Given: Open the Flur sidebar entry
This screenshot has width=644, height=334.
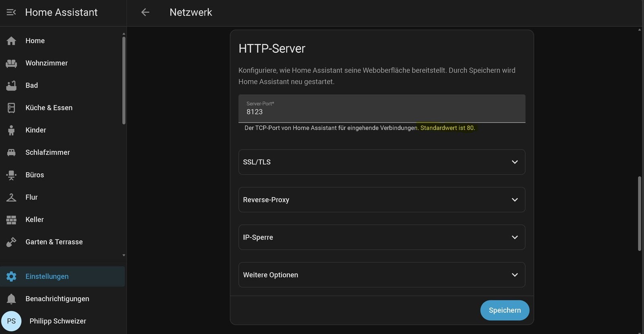Looking at the screenshot, I should click(62, 197).
